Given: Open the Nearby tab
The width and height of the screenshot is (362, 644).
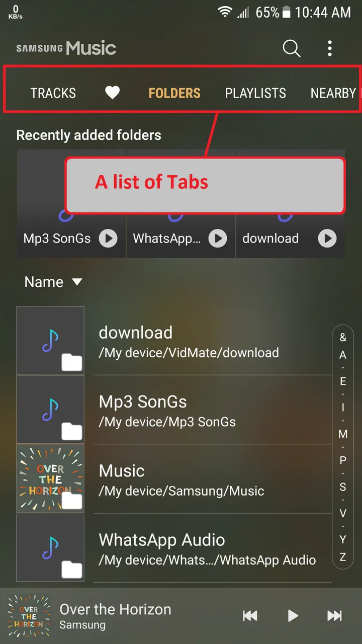Looking at the screenshot, I should tap(333, 93).
